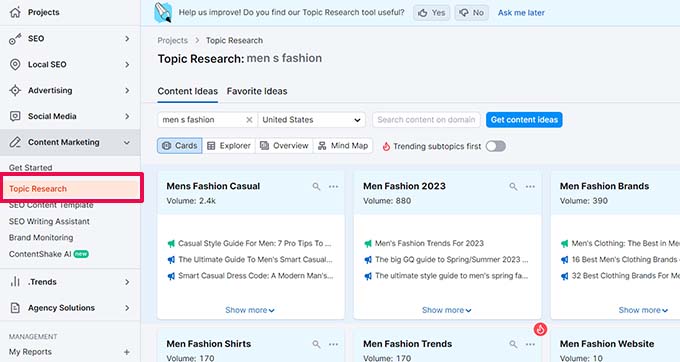
Task: Click the feedback pencil mascot icon
Action: (163, 13)
